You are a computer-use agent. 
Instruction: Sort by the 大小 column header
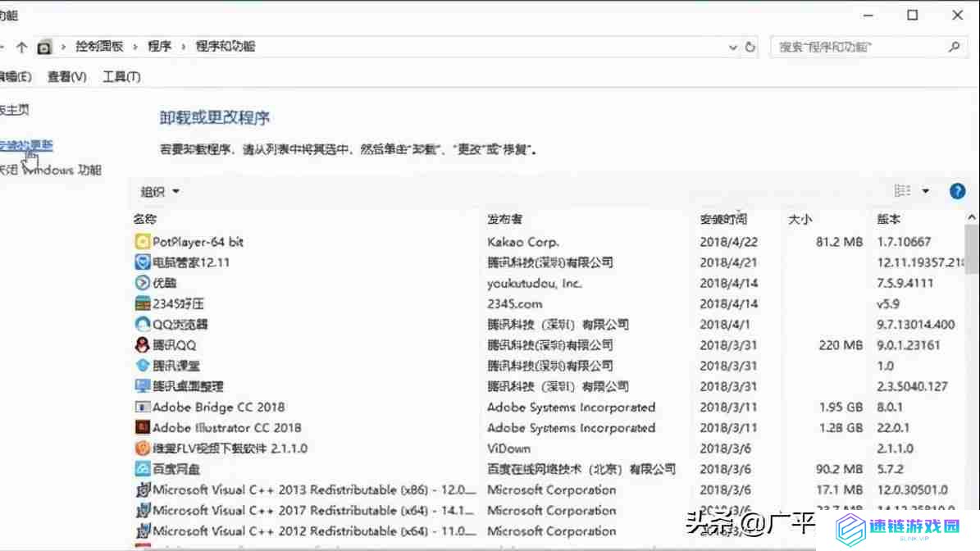(800, 219)
